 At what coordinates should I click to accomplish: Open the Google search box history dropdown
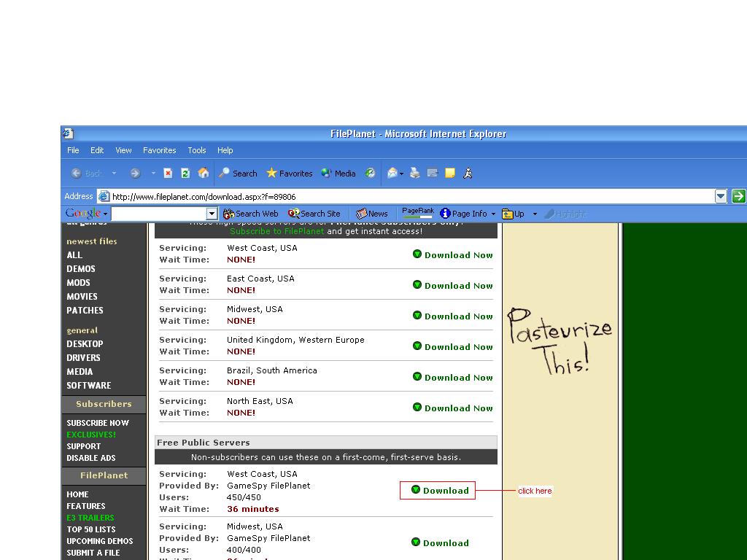pos(212,214)
